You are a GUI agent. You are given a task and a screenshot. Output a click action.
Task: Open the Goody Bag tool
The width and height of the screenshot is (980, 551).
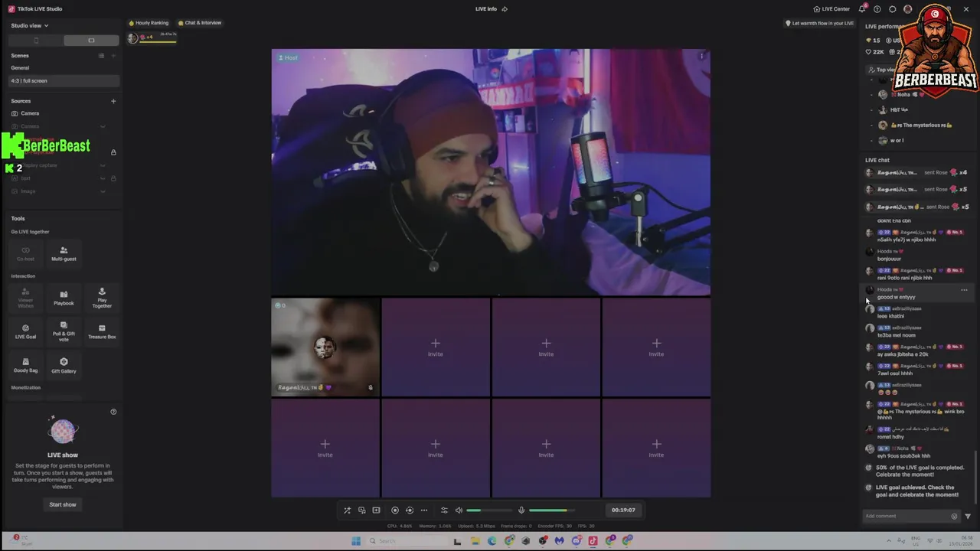tap(25, 365)
